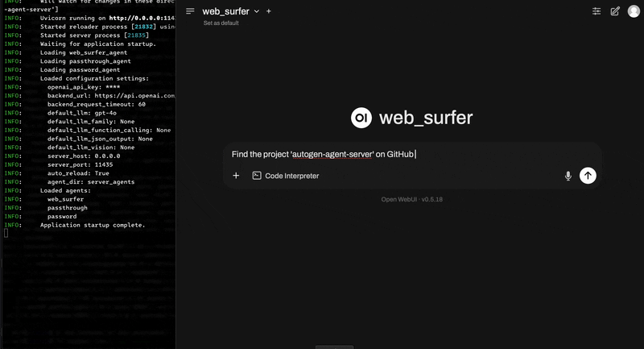
Task: Select 'auto_reload: True' terminal line
Action: click(x=78, y=173)
